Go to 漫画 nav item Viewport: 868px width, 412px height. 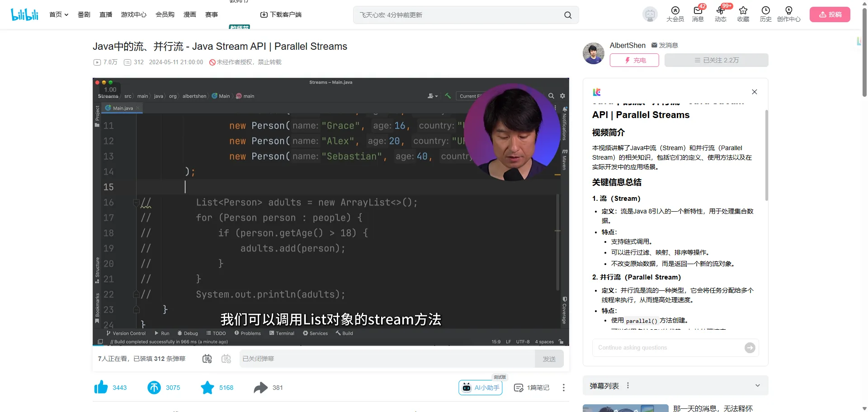190,14
